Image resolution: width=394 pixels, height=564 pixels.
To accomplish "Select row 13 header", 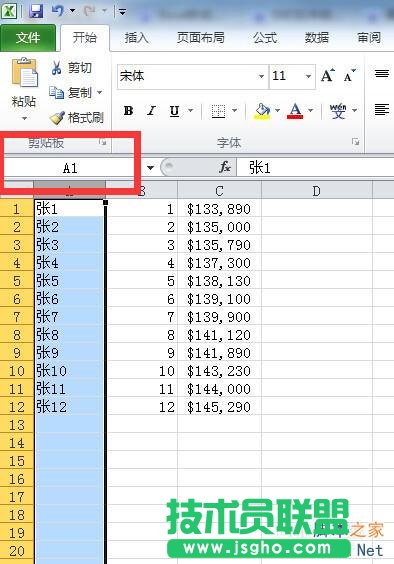I will click(x=17, y=425).
